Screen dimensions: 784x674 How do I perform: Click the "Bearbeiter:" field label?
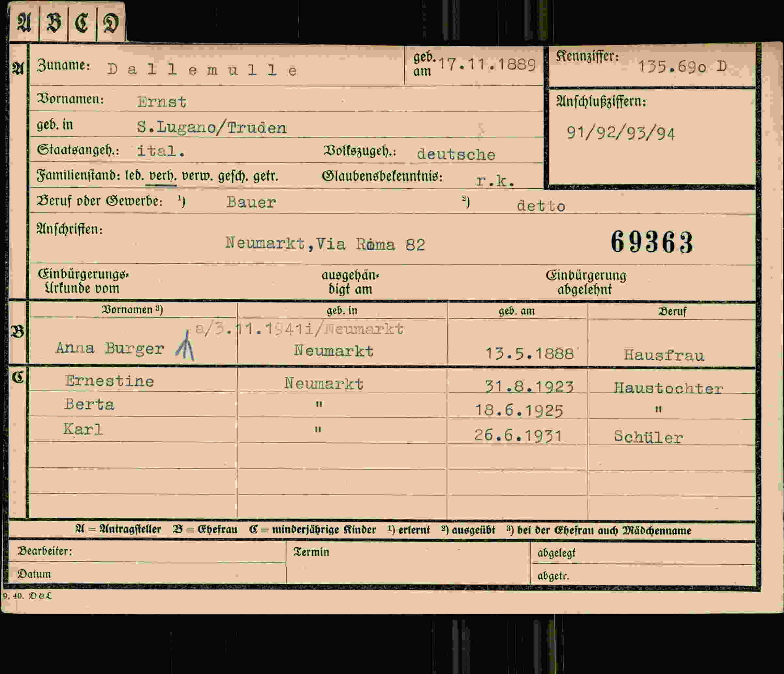click(x=45, y=551)
